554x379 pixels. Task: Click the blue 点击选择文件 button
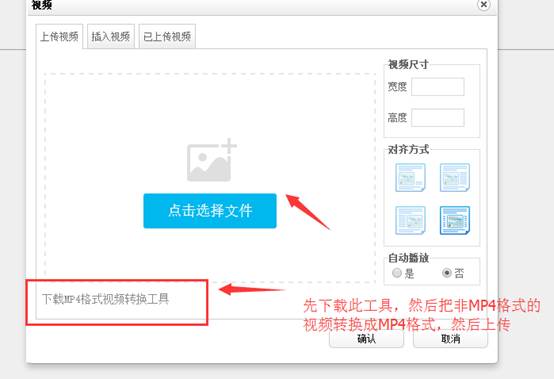(x=210, y=211)
